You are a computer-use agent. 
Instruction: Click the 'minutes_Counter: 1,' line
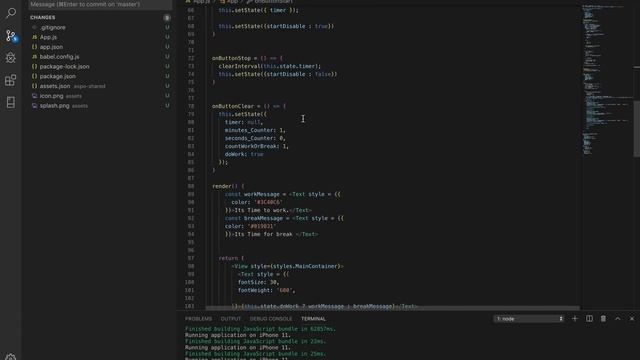255,130
